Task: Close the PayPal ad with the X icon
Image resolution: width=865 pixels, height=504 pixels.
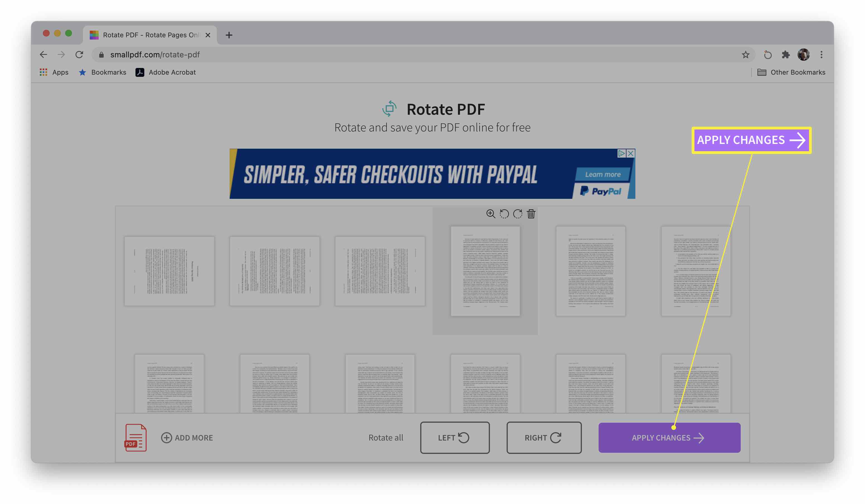Action: click(x=631, y=153)
